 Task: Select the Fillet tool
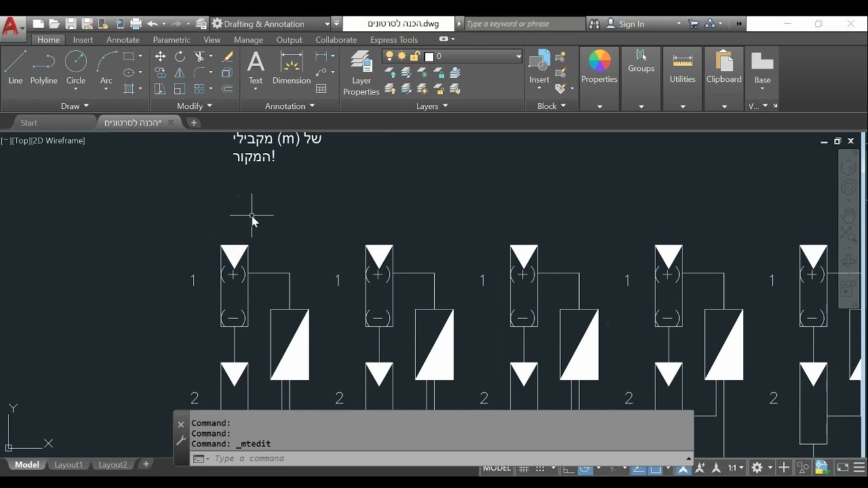(x=199, y=73)
